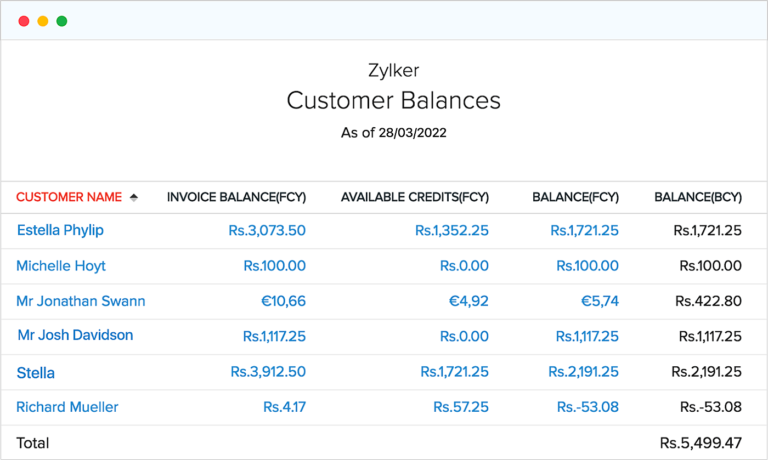Open the Michelle Hoyt customer link
Screen dimensions: 768x460
61,266
